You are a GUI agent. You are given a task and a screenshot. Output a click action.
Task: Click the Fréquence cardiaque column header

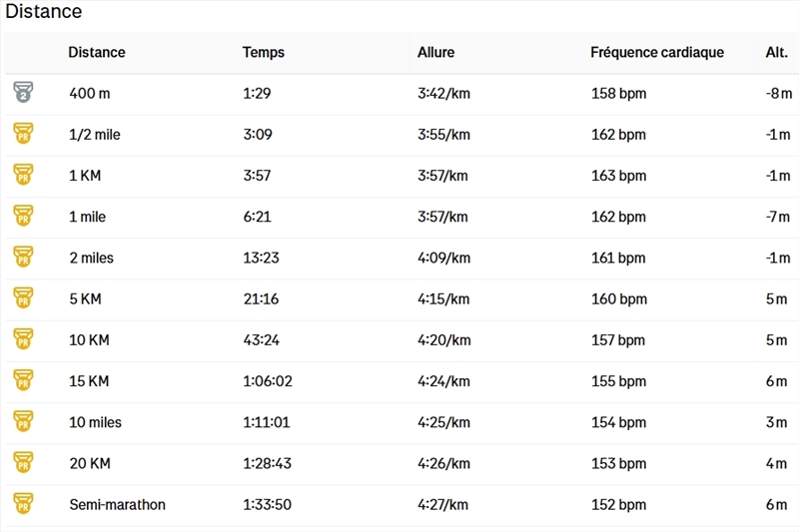coord(657,53)
